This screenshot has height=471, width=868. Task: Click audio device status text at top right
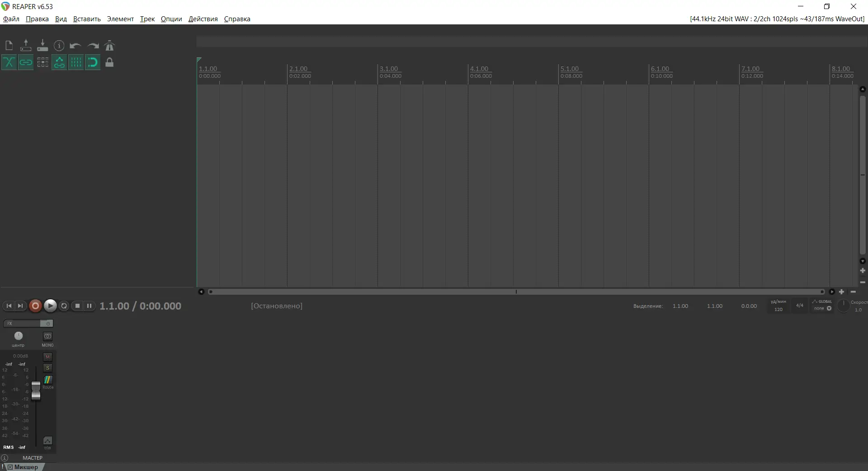777,19
